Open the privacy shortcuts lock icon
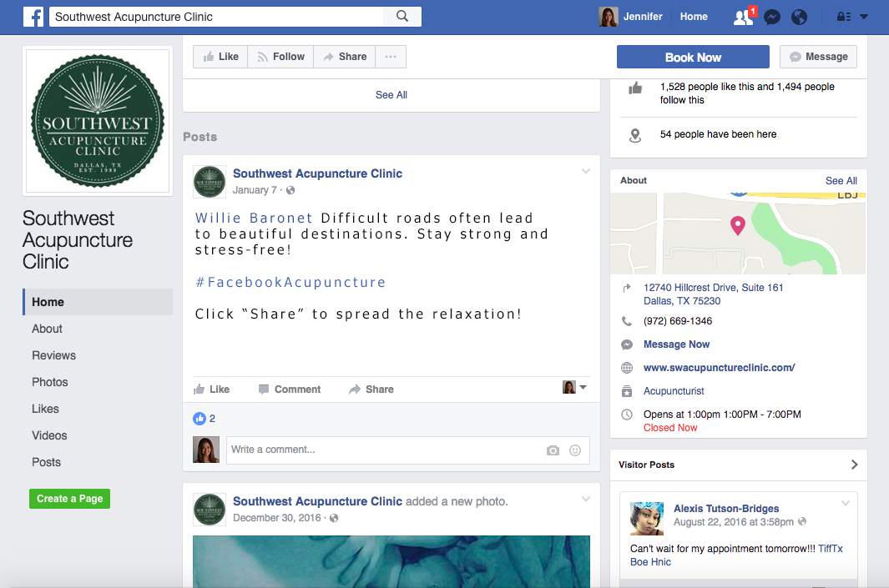Image resolution: width=889 pixels, height=588 pixels. point(844,17)
